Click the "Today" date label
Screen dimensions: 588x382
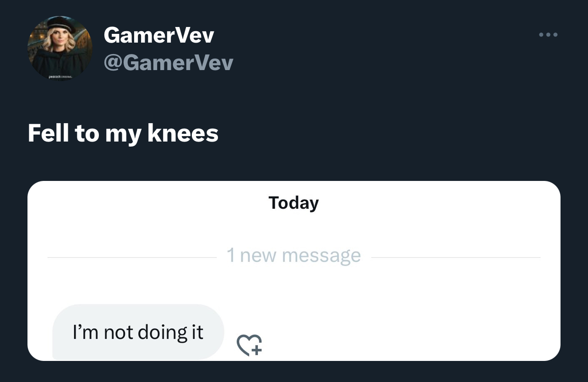294,203
